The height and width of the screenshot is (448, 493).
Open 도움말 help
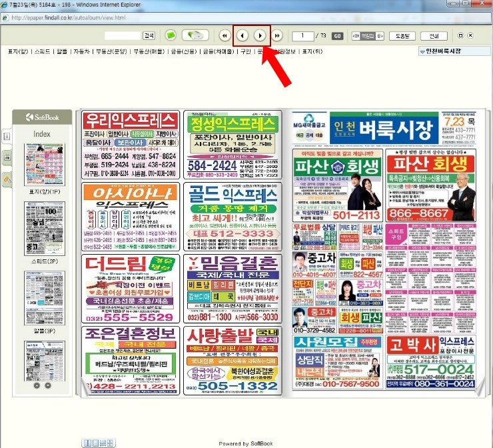click(x=402, y=36)
